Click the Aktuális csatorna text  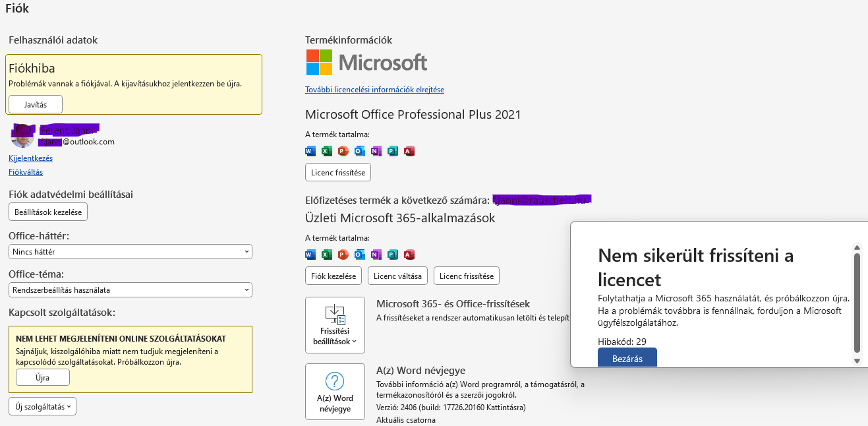pos(405,420)
